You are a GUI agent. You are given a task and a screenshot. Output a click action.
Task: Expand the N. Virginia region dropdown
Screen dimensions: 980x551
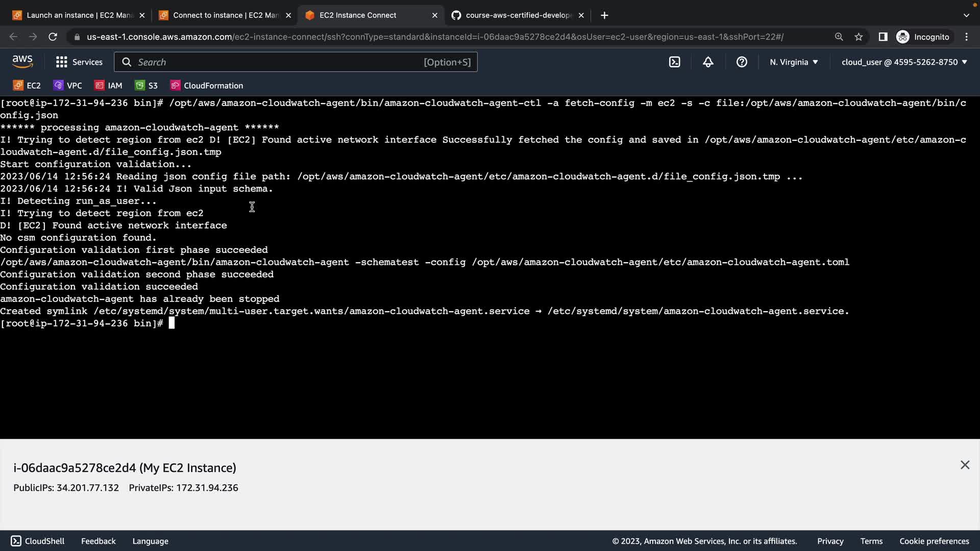pos(794,62)
